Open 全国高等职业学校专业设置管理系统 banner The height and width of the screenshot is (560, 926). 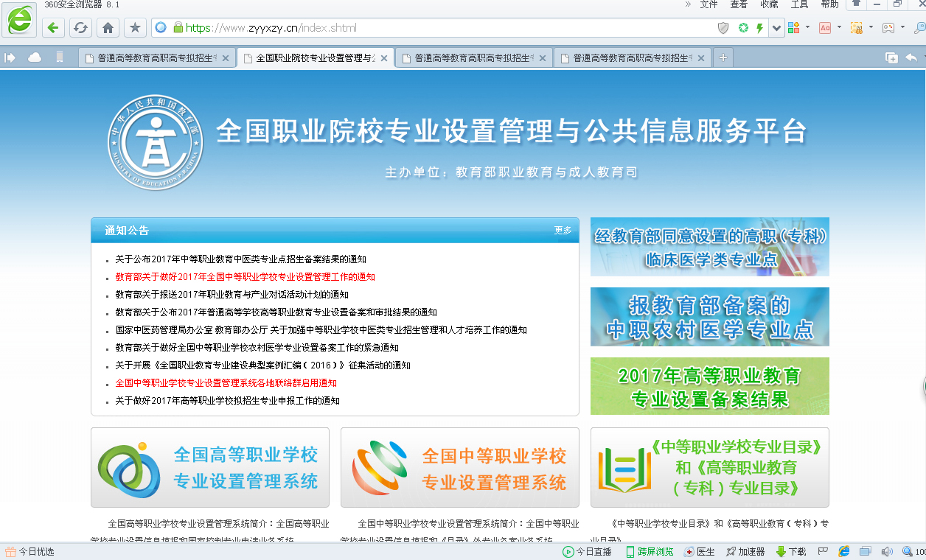point(210,468)
